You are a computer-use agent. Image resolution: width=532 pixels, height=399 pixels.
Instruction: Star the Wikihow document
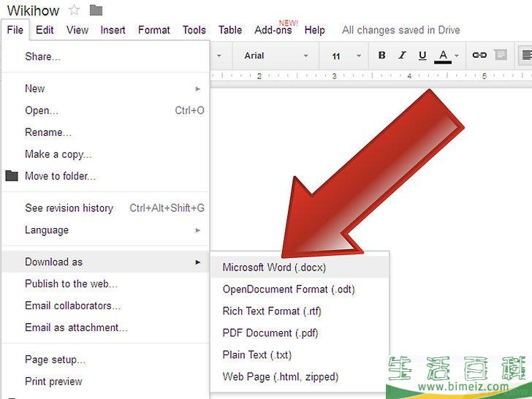[x=74, y=10]
